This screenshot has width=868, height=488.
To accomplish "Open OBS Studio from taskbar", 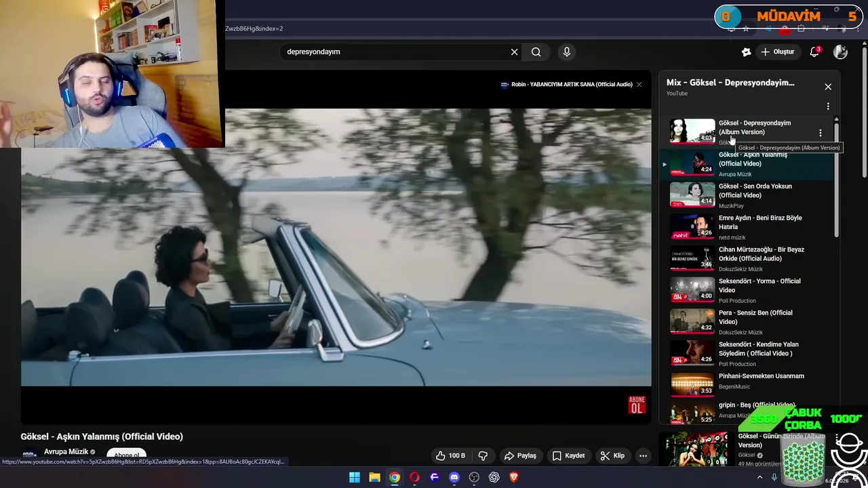I will click(474, 477).
